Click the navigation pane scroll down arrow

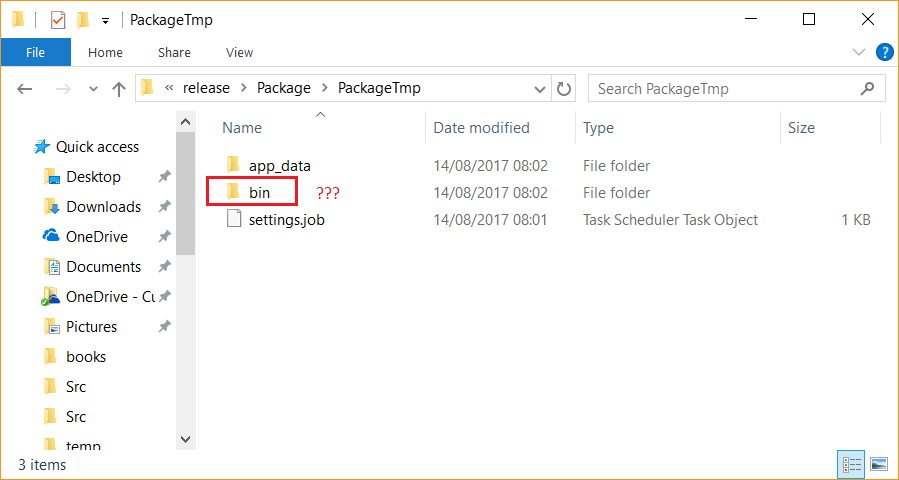[x=185, y=438]
